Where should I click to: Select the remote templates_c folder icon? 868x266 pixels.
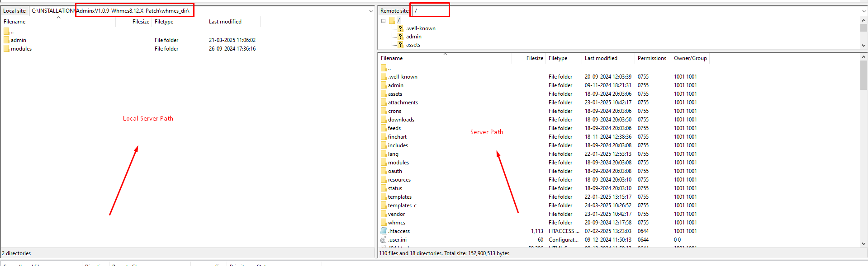384,205
